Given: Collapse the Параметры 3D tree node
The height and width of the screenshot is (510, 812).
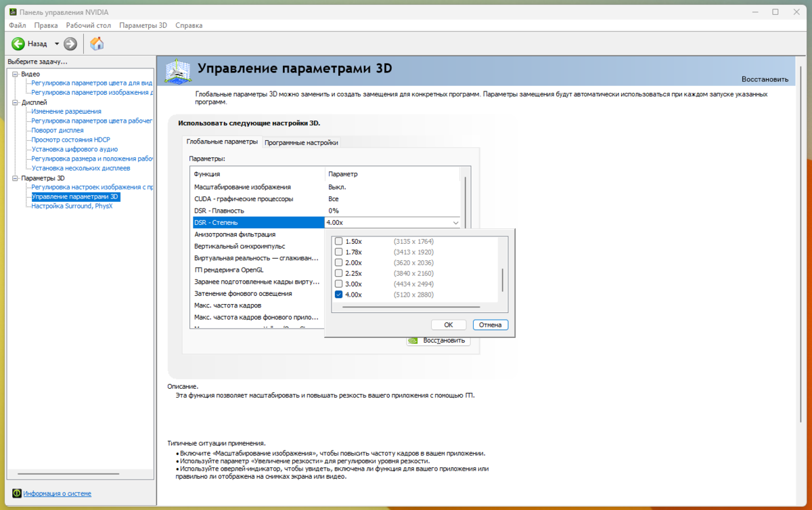Looking at the screenshot, I should (16, 178).
